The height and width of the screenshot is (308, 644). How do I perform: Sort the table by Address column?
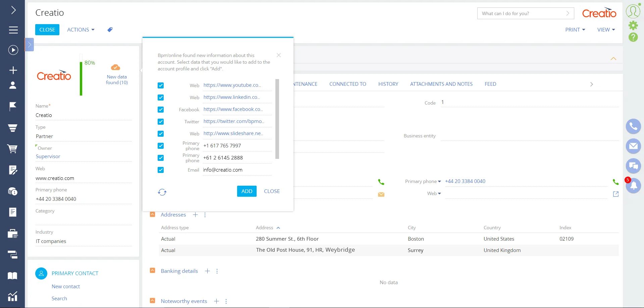[268, 228]
